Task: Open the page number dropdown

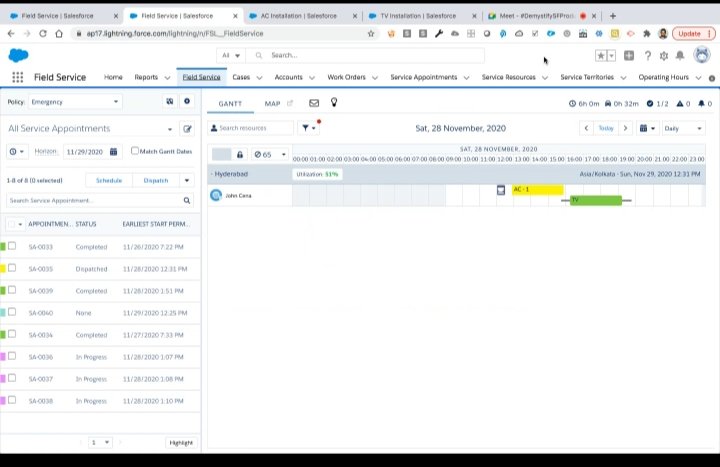Action: 100,442
